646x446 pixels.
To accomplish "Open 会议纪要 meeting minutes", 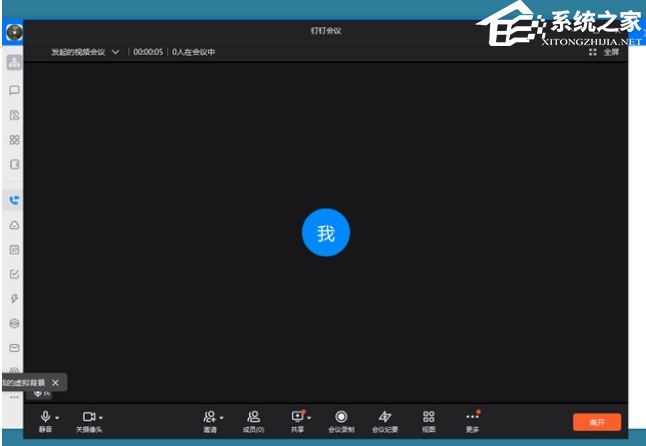I will click(x=385, y=421).
